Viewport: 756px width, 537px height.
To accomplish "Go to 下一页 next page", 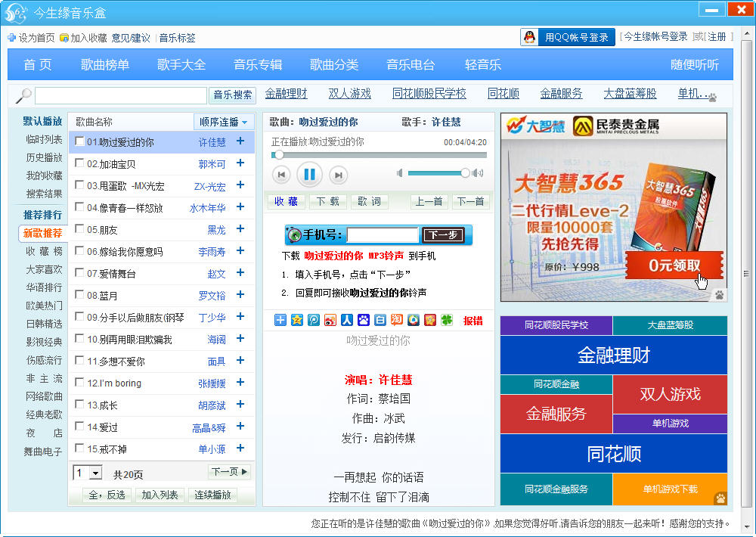I will [x=229, y=472].
